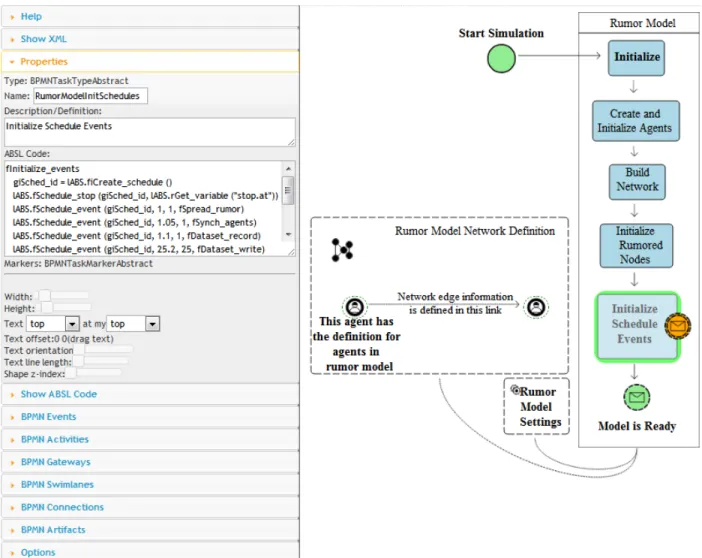
Task: Click the Rumor Model pool header
Action: point(638,23)
